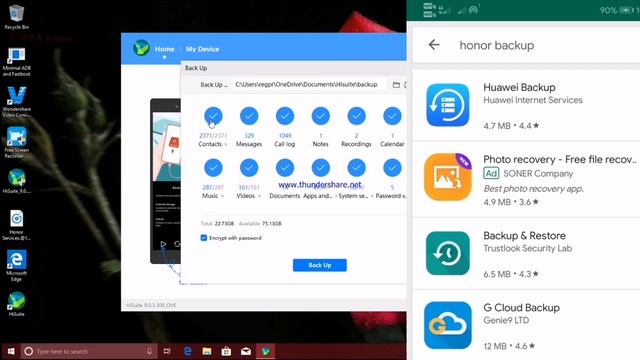
Task: Open Backup & Restore listing title
Action: pos(524,236)
